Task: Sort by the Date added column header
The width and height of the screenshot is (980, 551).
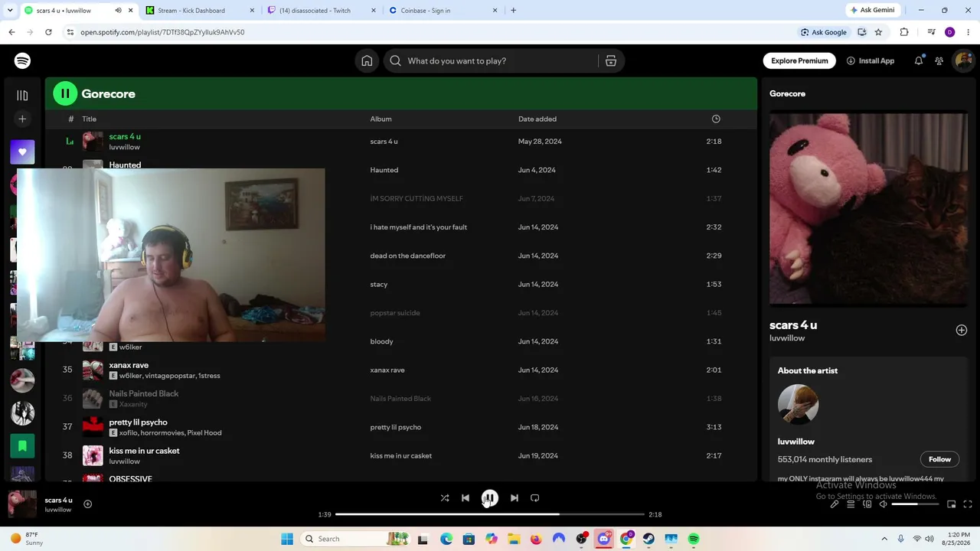Action: (x=537, y=119)
